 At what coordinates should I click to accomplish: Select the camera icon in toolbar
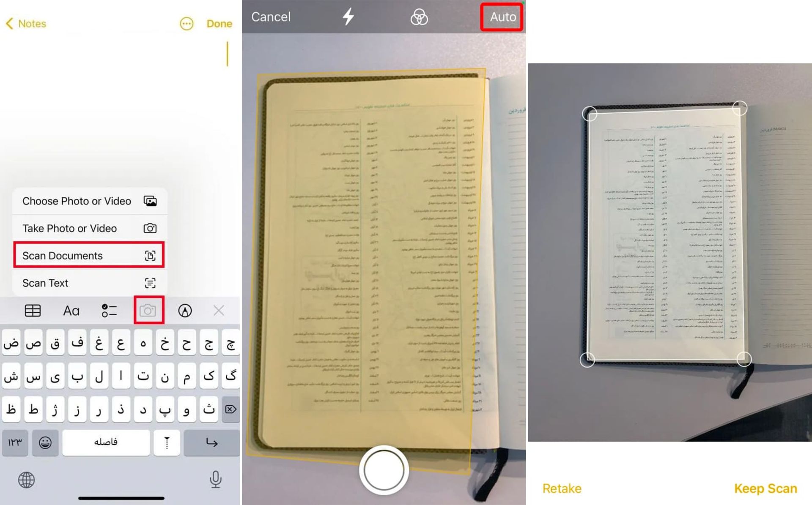pos(148,311)
